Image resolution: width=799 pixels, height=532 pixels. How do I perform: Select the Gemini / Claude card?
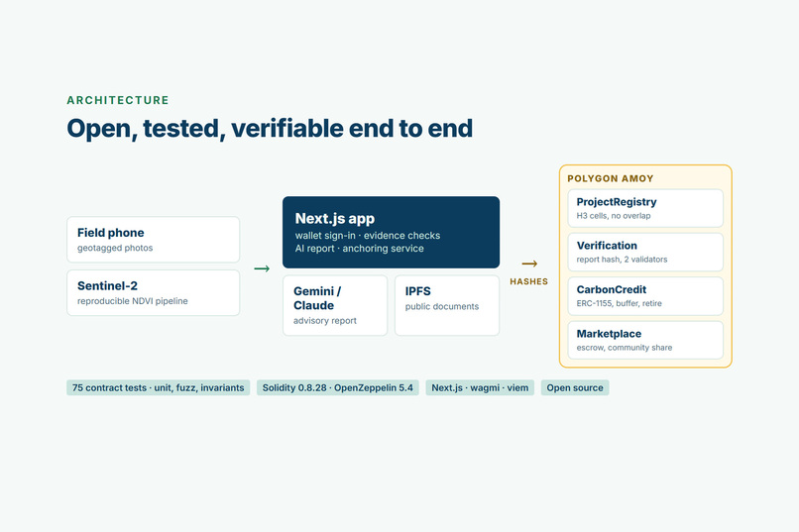(x=335, y=305)
